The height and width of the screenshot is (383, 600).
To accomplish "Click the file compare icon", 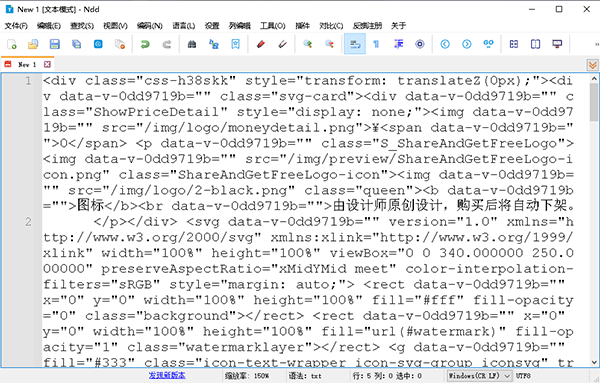I will (514, 44).
